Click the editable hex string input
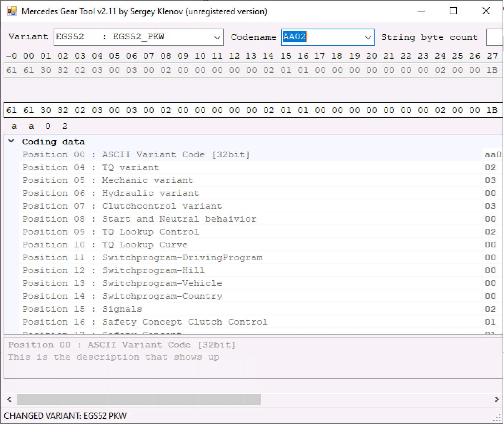Screen dimensions: 504x424 tap(253, 110)
